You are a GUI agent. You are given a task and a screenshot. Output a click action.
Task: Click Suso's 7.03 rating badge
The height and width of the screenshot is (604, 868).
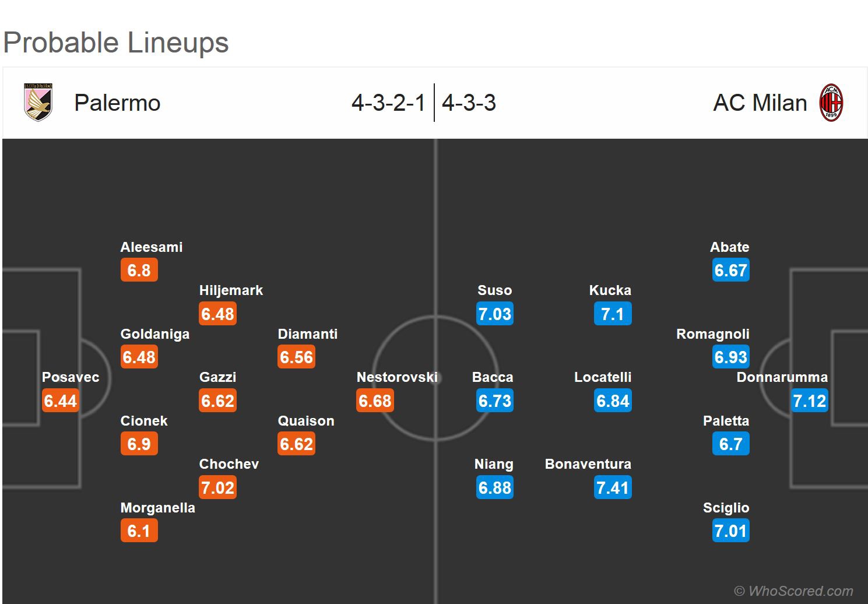494,314
